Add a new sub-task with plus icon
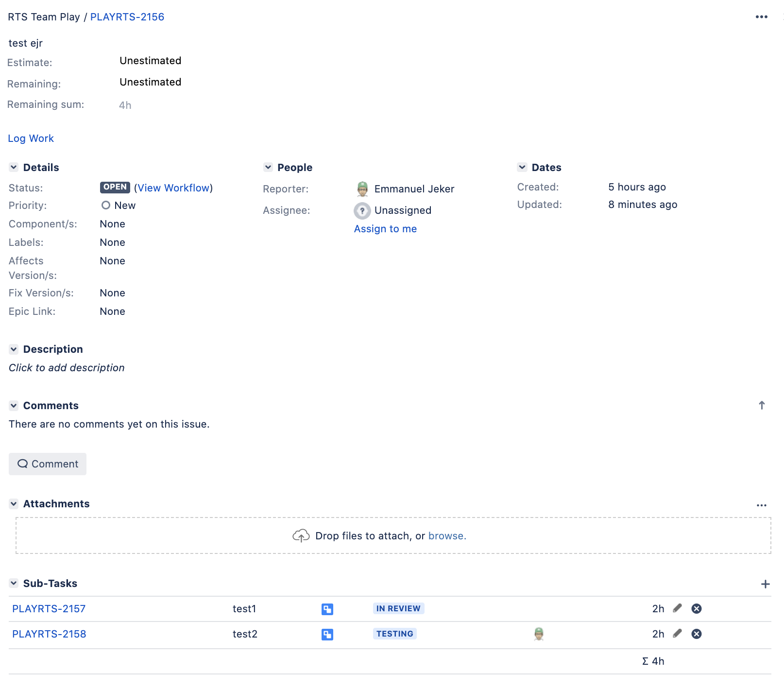The width and height of the screenshot is (784, 690). (x=765, y=584)
